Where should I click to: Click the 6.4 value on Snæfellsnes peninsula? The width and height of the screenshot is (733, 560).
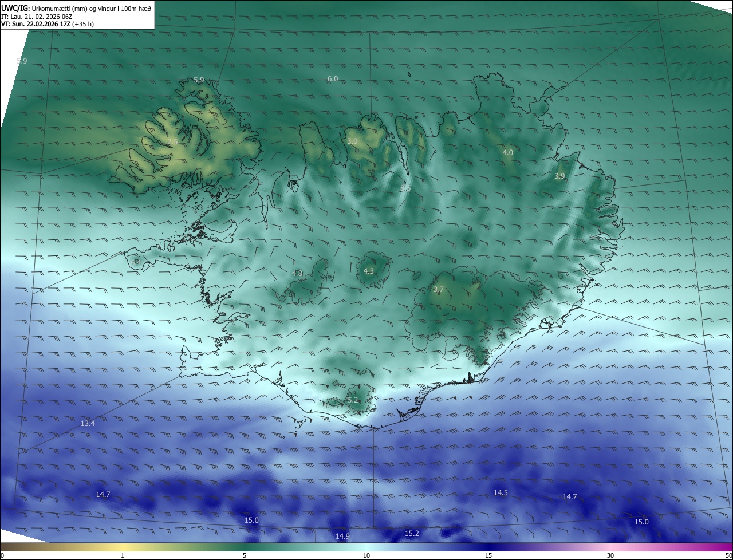tap(136, 262)
